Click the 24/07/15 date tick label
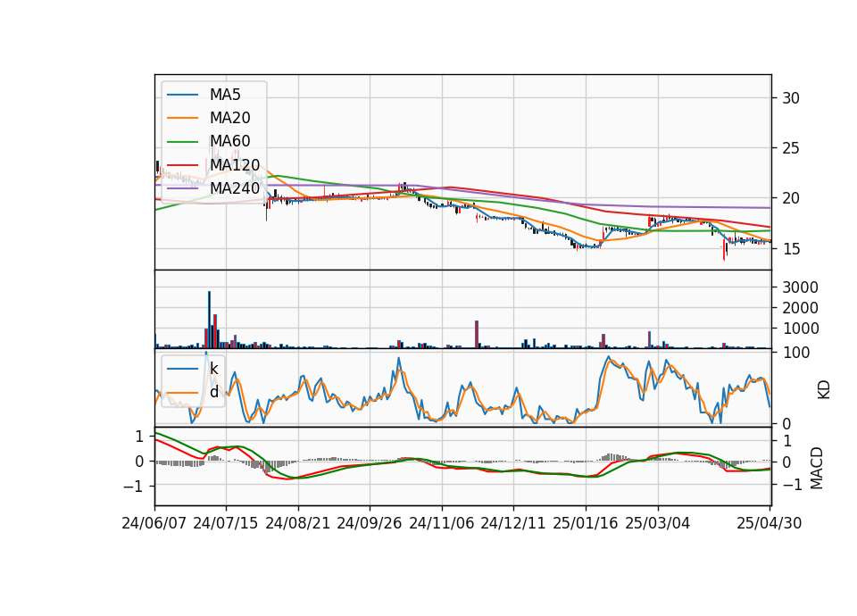 [225, 523]
